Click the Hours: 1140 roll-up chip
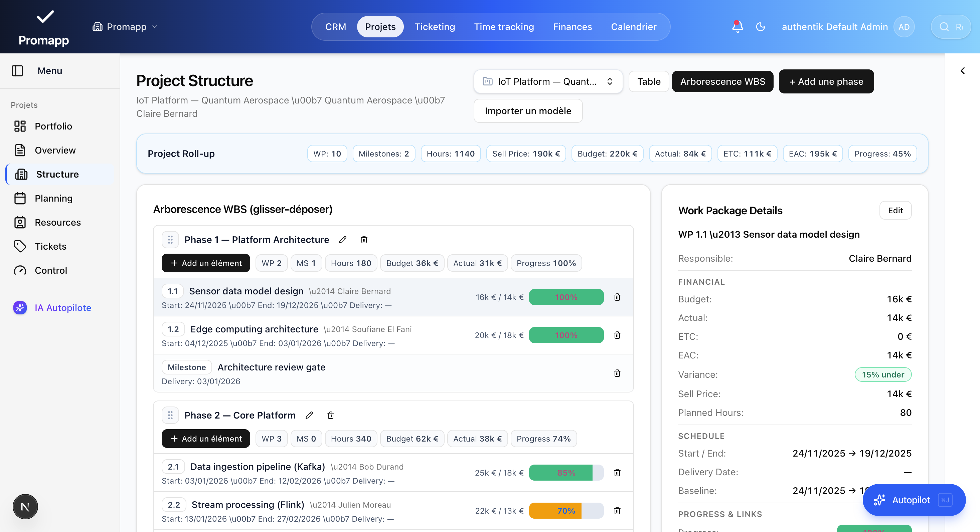 pyautogui.click(x=451, y=154)
